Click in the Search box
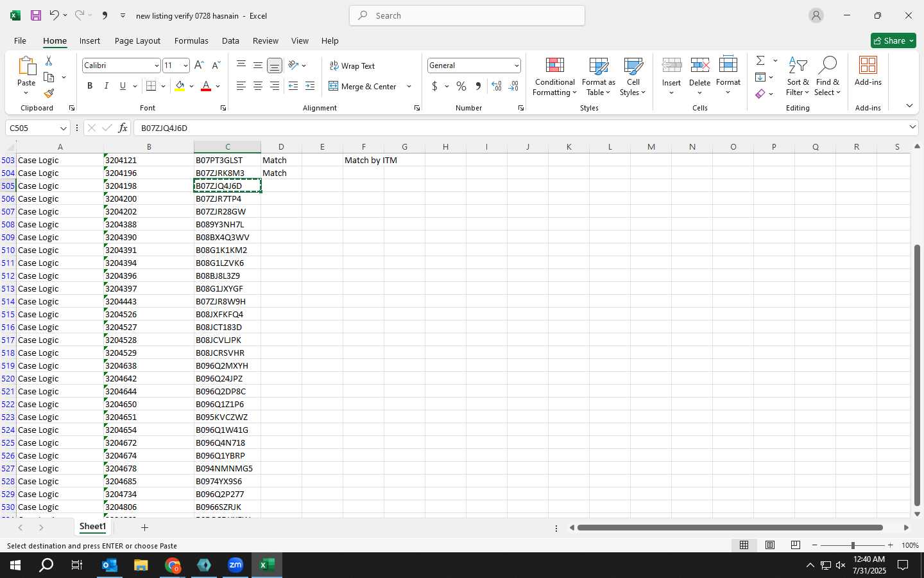The image size is (924, 578). [467, 15]
